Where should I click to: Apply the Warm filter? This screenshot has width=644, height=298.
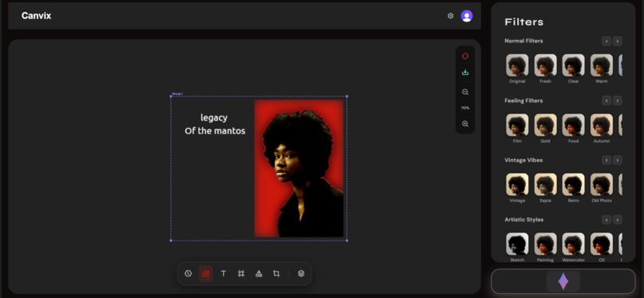pyautogui.click(x=602, y=66)
